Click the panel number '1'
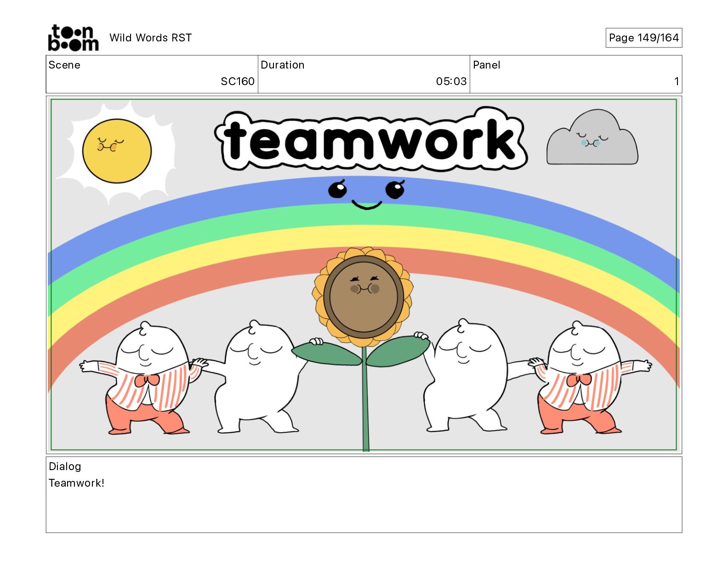 677,81
